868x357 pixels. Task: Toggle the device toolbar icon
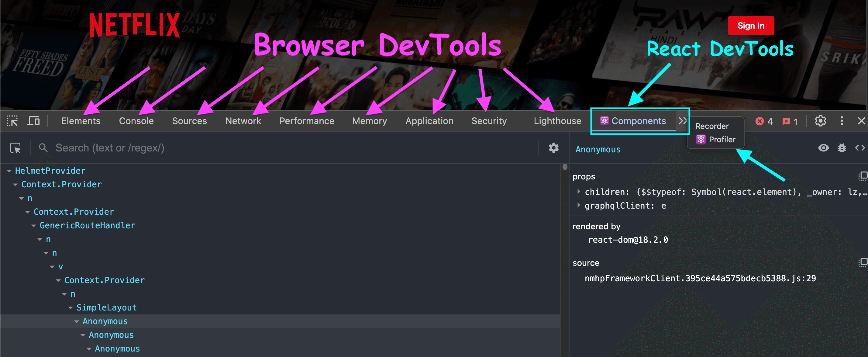[x=33, y=121]
